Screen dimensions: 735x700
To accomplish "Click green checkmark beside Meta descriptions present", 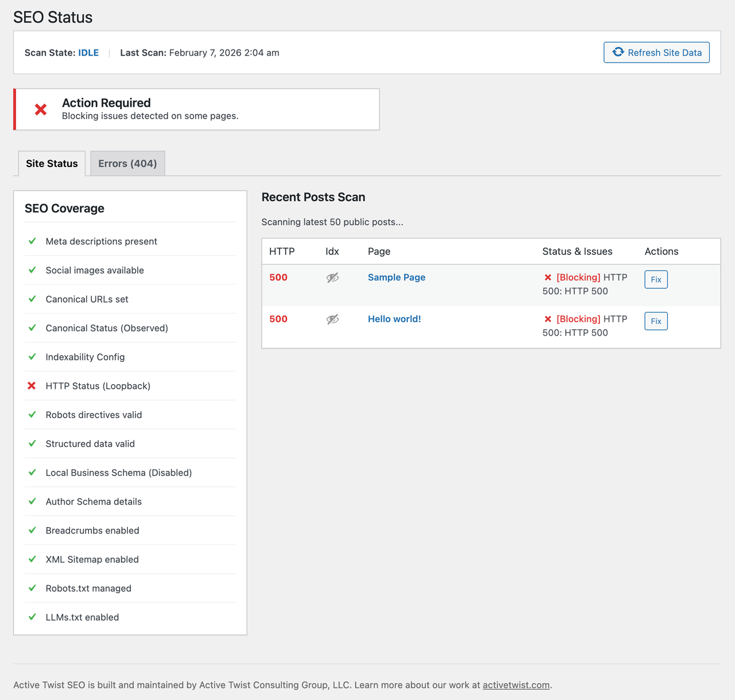I will (32, 241).
